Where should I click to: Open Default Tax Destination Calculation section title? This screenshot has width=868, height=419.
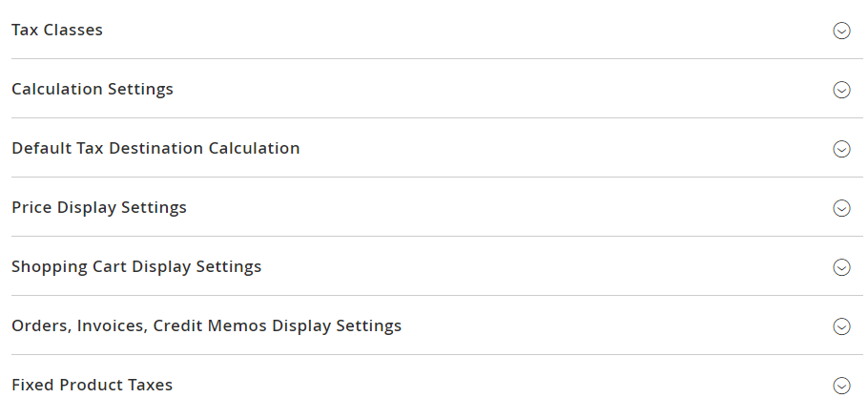(x=155, y=148)
